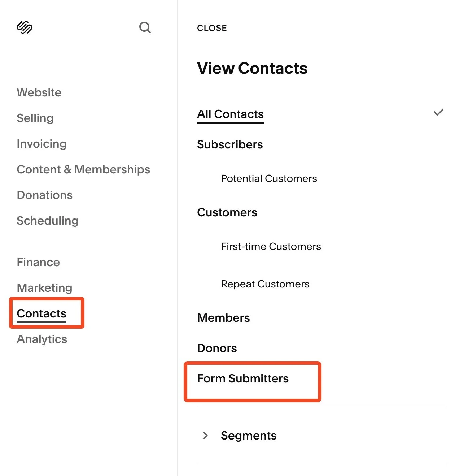Screen dimensions: 464x476
Task: Open Selling section in sidebar
Action: [x=35, y=118]
